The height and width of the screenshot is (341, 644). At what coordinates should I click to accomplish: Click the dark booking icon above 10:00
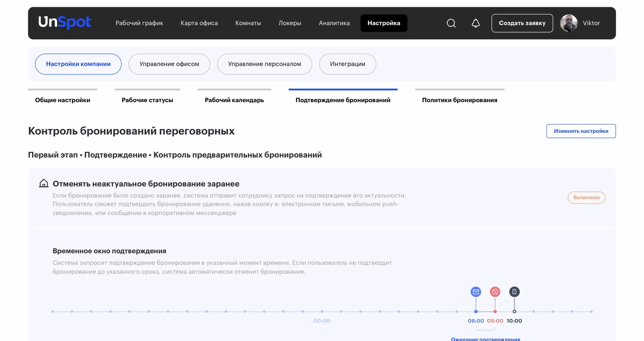coord(515,292)
